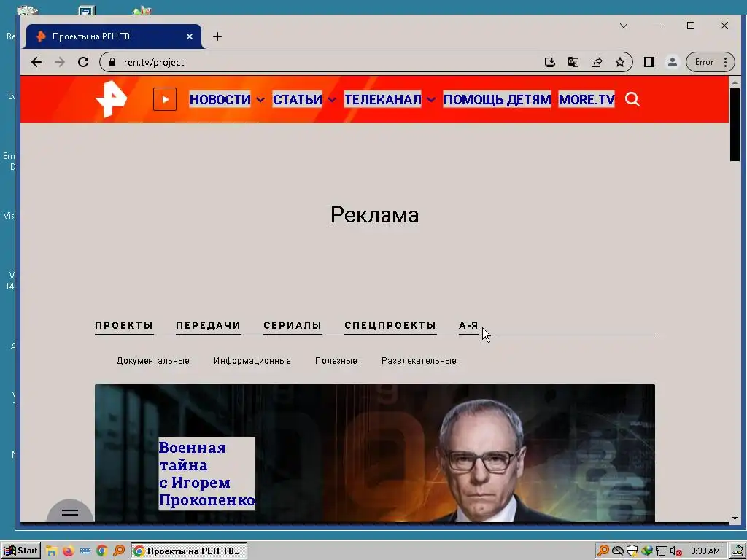The height and width of the screenshot is (560, 747).
Task: Click the lock site info icon
Action: click(112, 62)
